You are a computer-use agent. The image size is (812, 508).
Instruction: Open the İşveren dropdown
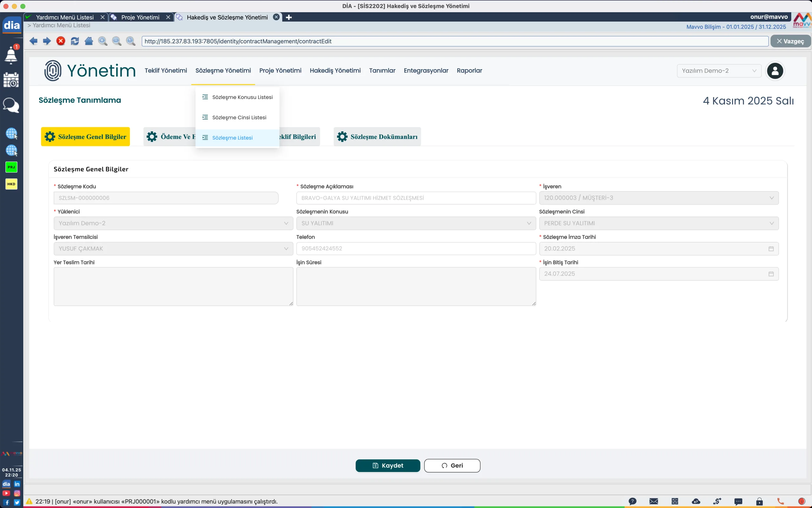pyautogui.click(x=658, y=198)
